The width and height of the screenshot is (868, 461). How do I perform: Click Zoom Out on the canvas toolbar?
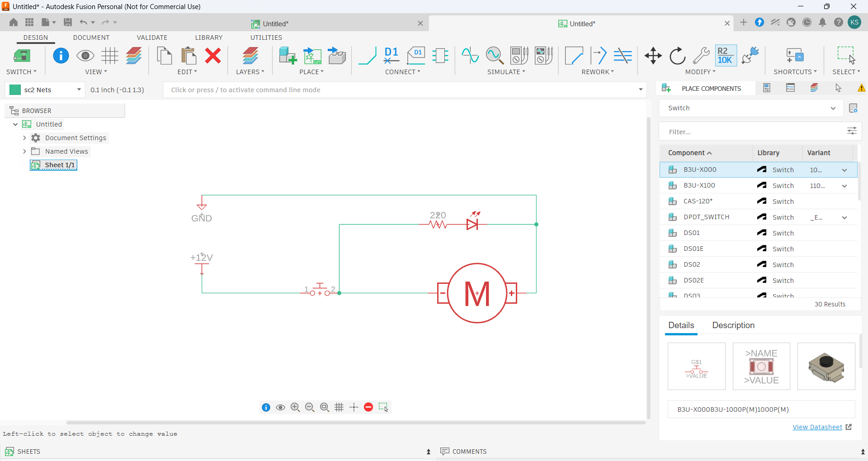pyautogui.click(x=310, y=407)
